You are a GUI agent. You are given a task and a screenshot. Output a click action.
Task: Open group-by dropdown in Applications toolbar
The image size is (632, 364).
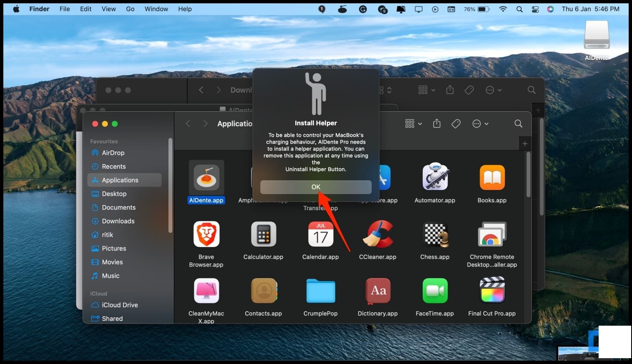pyautogui.click(x=414, y=124)
